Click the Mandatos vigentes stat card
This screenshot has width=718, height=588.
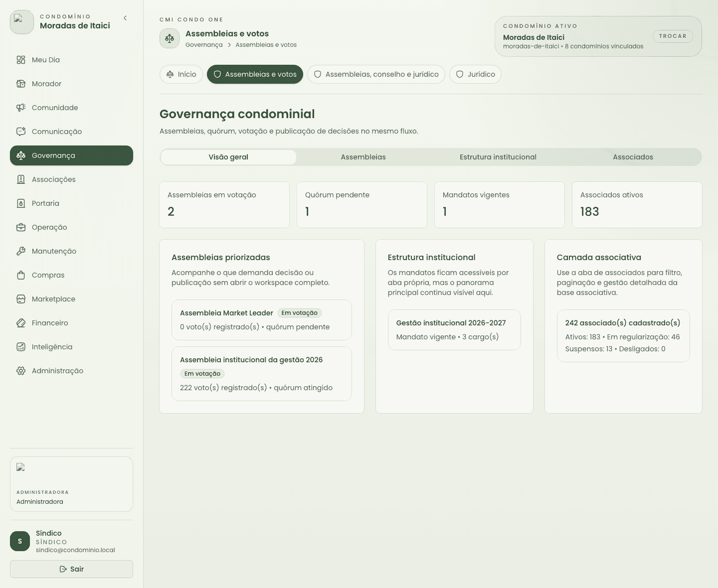point(500,205)
